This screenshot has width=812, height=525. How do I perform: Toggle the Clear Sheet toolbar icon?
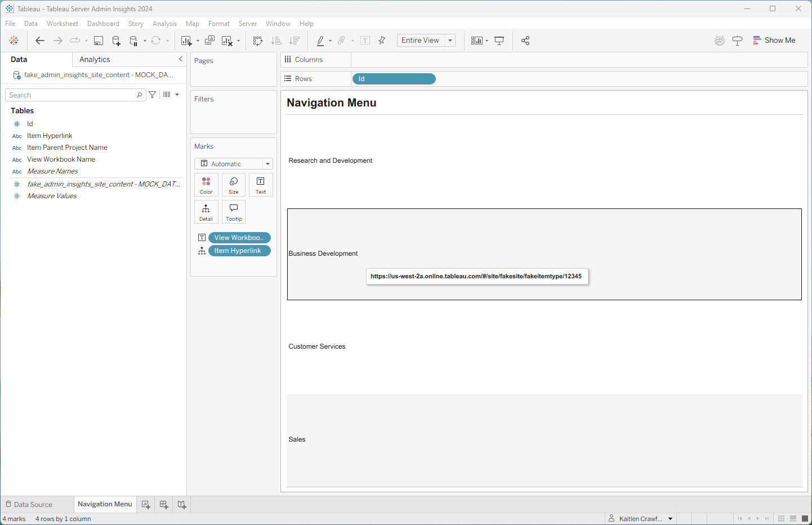click(x=227, y=40)
